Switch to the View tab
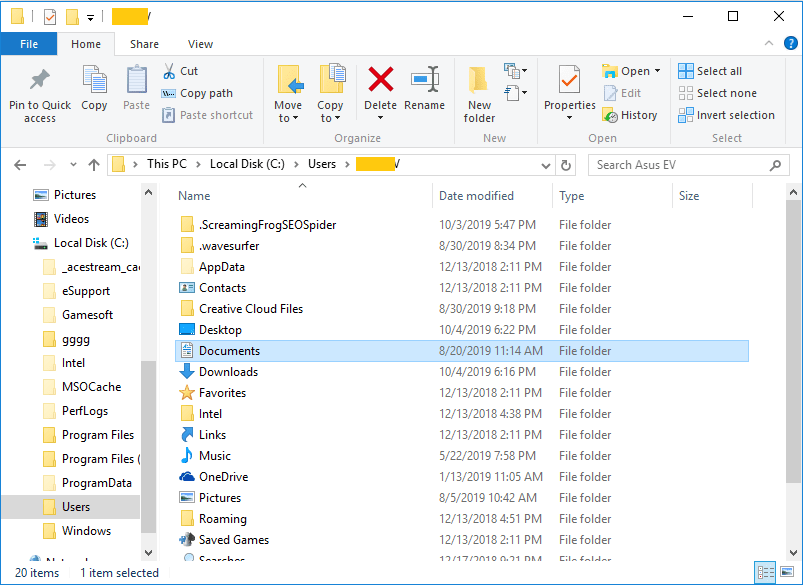The width and height of the screenshot is (803, 585). pos(200,43)
